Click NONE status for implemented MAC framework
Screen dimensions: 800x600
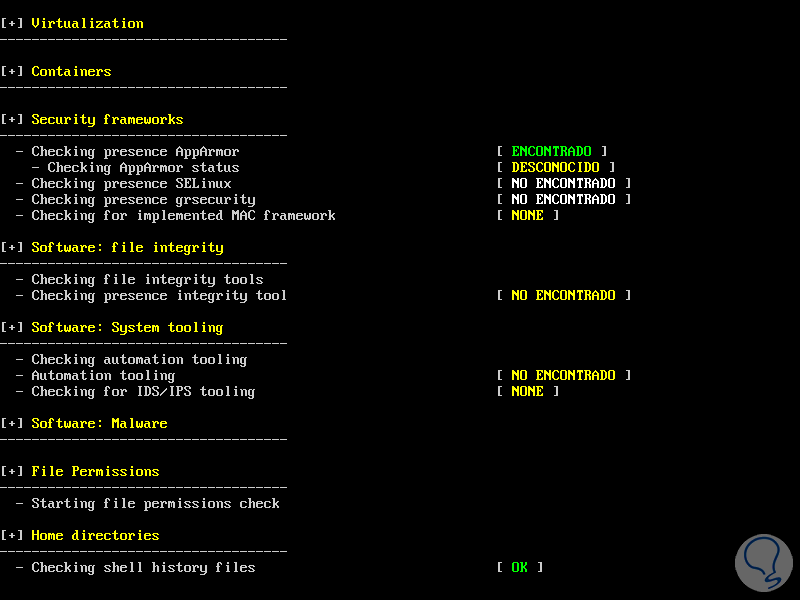coord(527,215)
